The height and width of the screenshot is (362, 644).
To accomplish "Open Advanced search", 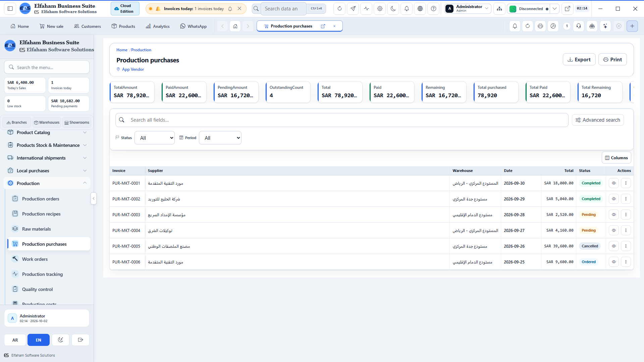I will click(598, 120).
